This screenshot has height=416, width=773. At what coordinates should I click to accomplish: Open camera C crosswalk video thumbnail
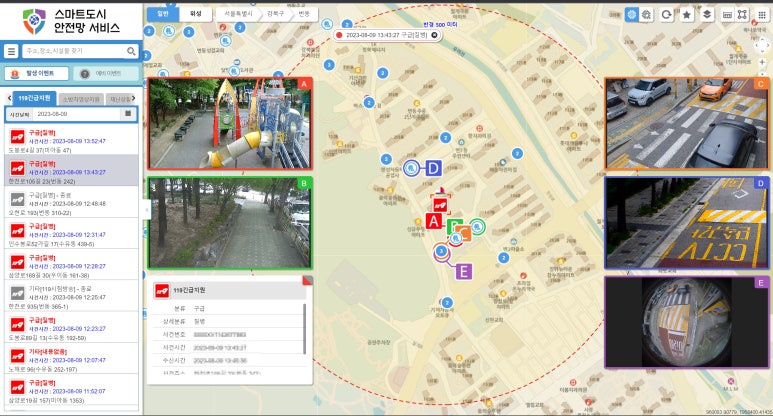click(686, 123)
